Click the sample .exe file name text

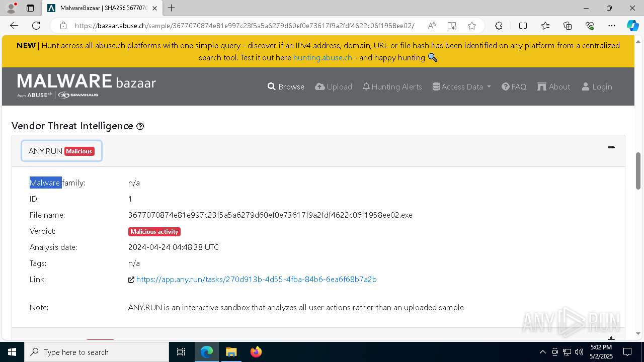coord(270,215)
